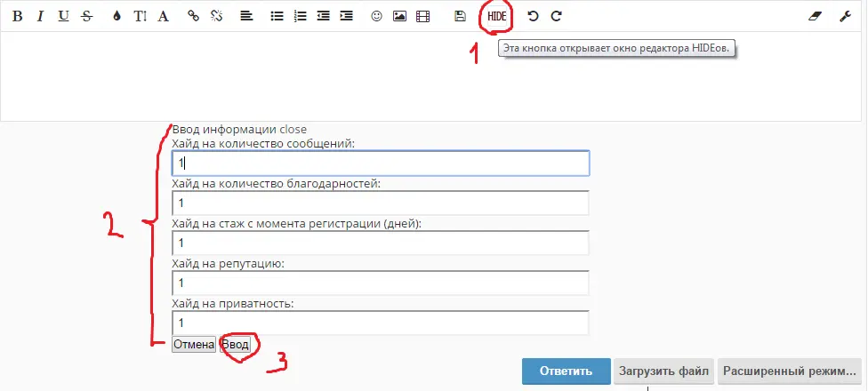
Task: Click Загрузить файл button
Action: pyautogui.click(x=663, y=371)
